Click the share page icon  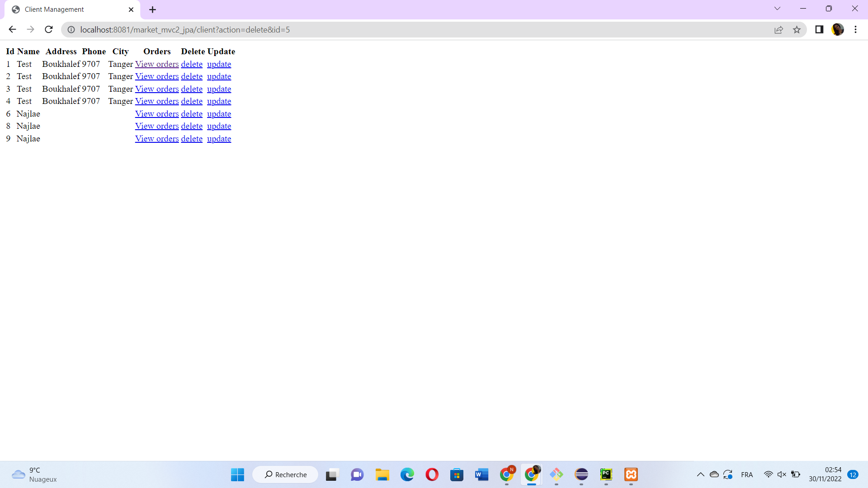pos(778,30)
